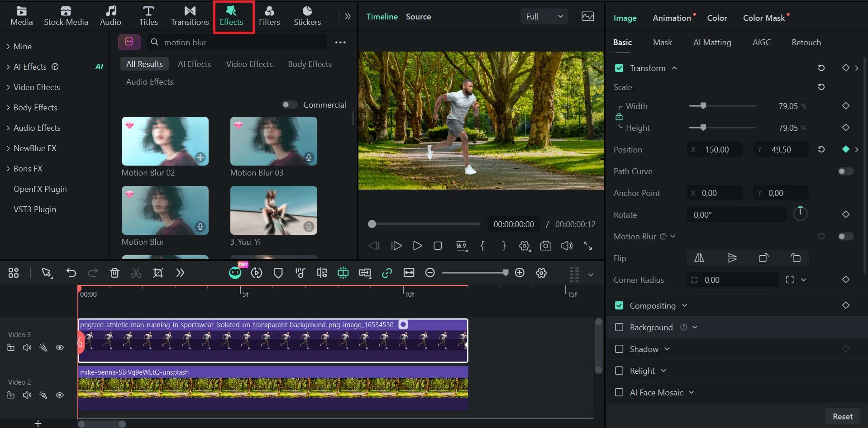Expand the AI Face Mosaic section chevron
Viewport: 868px width, 428px height.
[x=692, y=392]
